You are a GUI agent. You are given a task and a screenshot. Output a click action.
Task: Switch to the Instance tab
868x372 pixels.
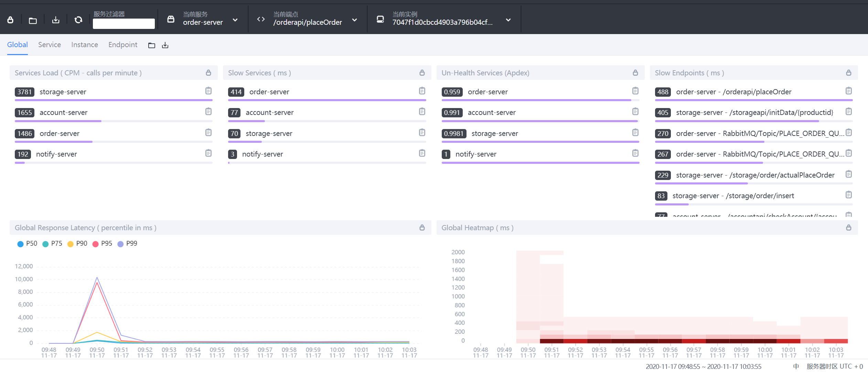[x=85, y=45]
